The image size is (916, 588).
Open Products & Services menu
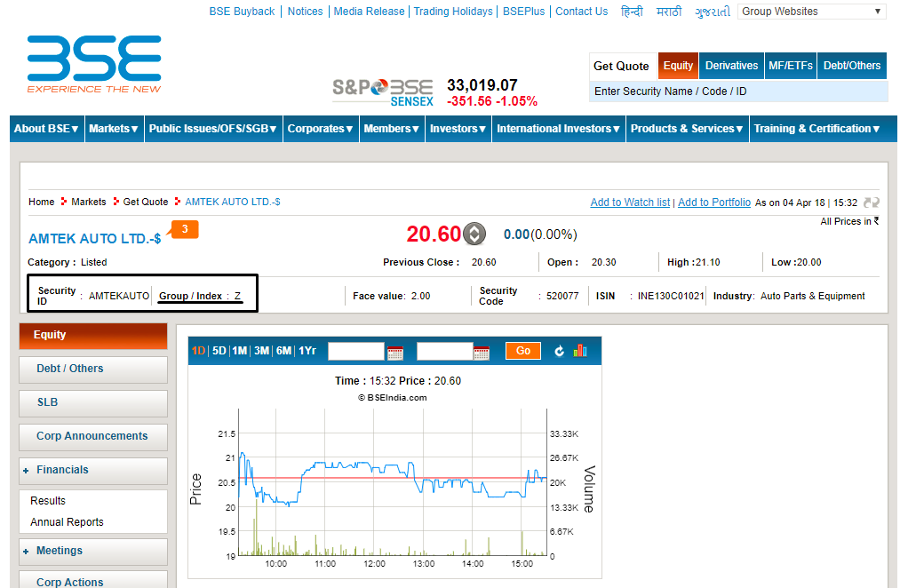tap(687, 129)
